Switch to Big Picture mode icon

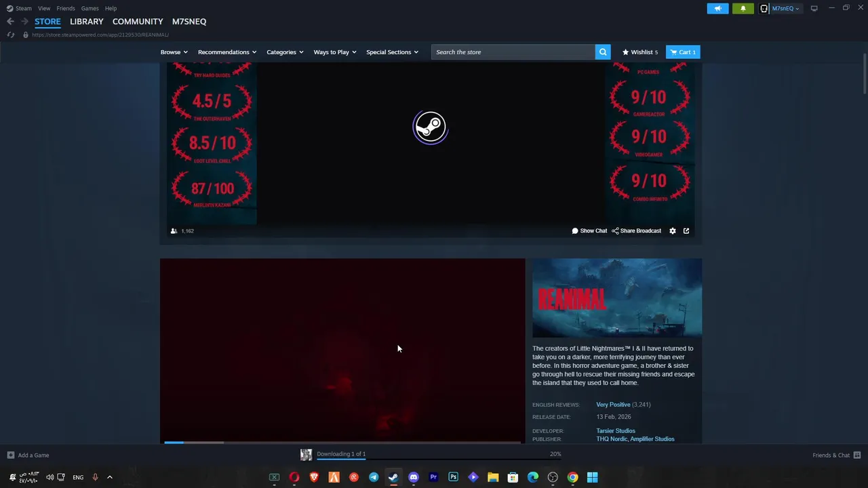tap(814, 8)
